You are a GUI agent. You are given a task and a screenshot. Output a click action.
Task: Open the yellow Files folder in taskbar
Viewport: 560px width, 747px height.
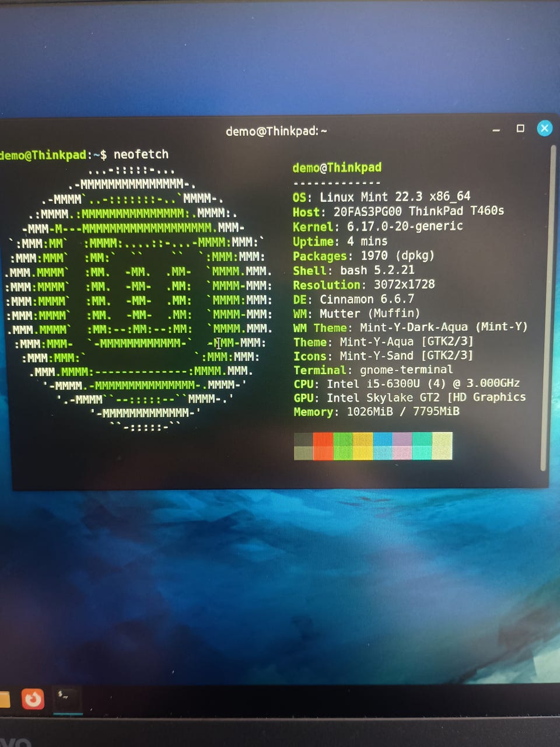pyautogui.click(x=5, y=699)
